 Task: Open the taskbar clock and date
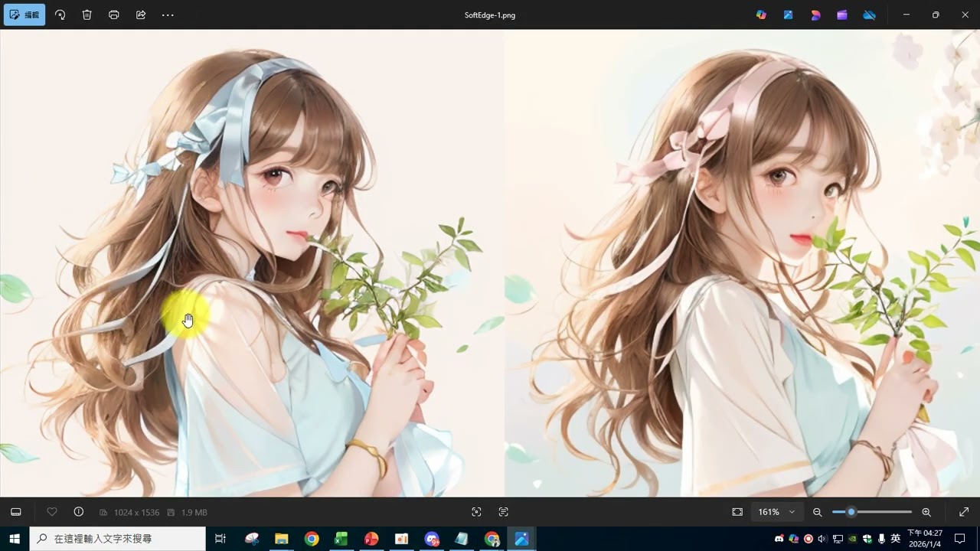(925, 539)
